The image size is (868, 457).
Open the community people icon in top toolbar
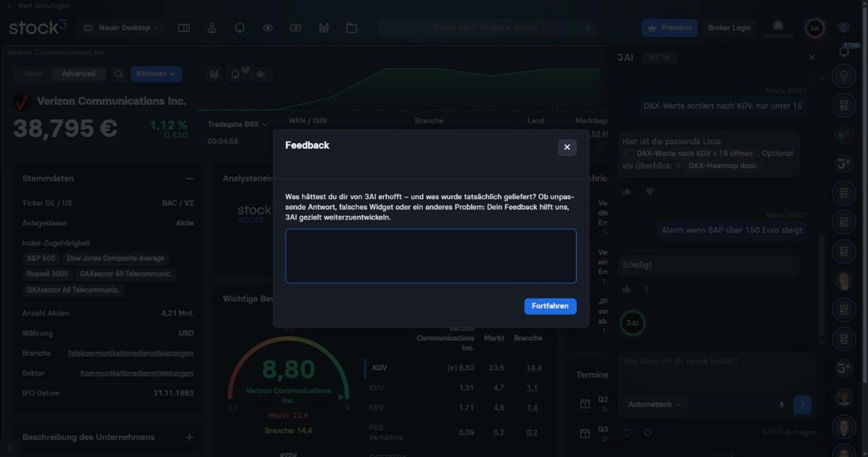pyautogui.click(x=212, y=28)
